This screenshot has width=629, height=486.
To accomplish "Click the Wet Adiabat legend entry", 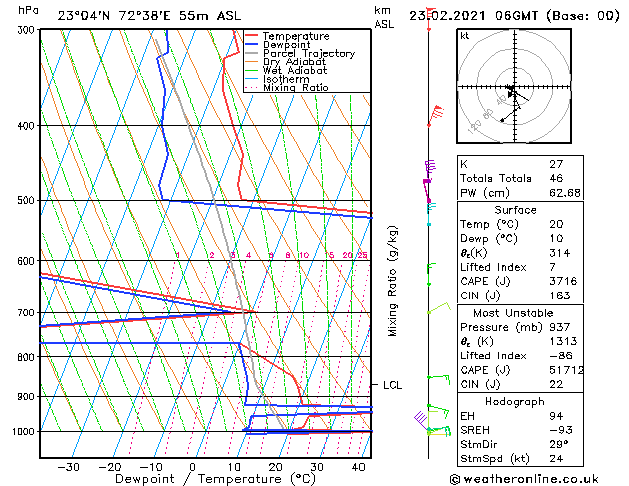I will pos(286,70).
